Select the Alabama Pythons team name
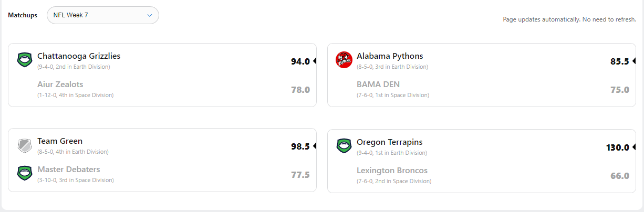The image size is (644, 212). 390,56
